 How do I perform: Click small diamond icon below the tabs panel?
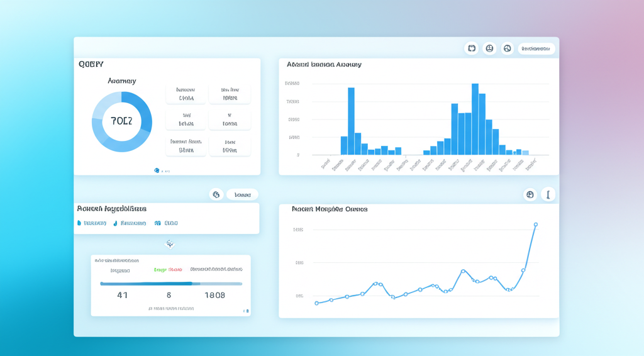click(x=169, y=244)
